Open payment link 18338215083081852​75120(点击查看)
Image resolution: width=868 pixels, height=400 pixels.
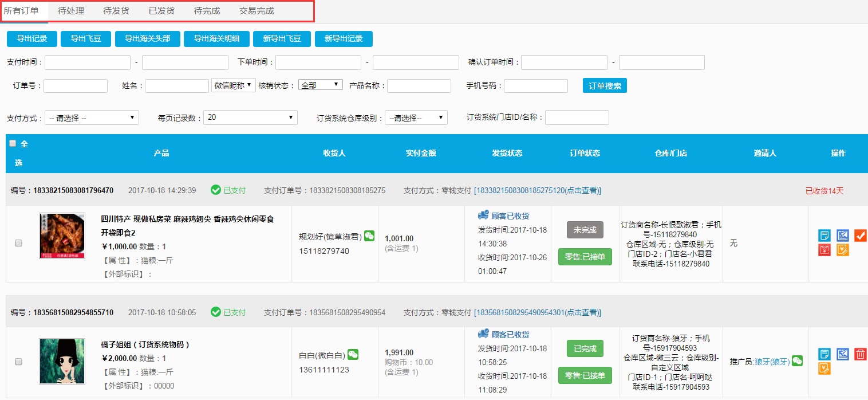(538, 190)
